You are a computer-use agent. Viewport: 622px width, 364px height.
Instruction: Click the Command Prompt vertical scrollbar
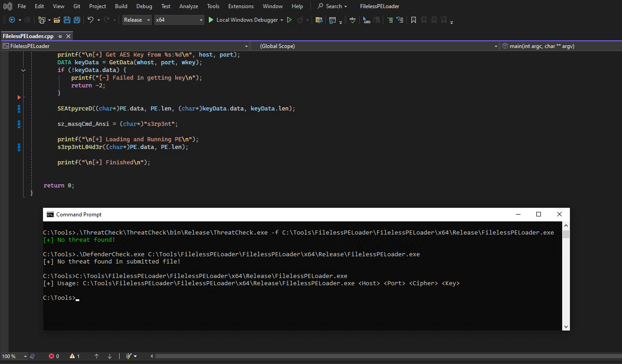[566, 276]
